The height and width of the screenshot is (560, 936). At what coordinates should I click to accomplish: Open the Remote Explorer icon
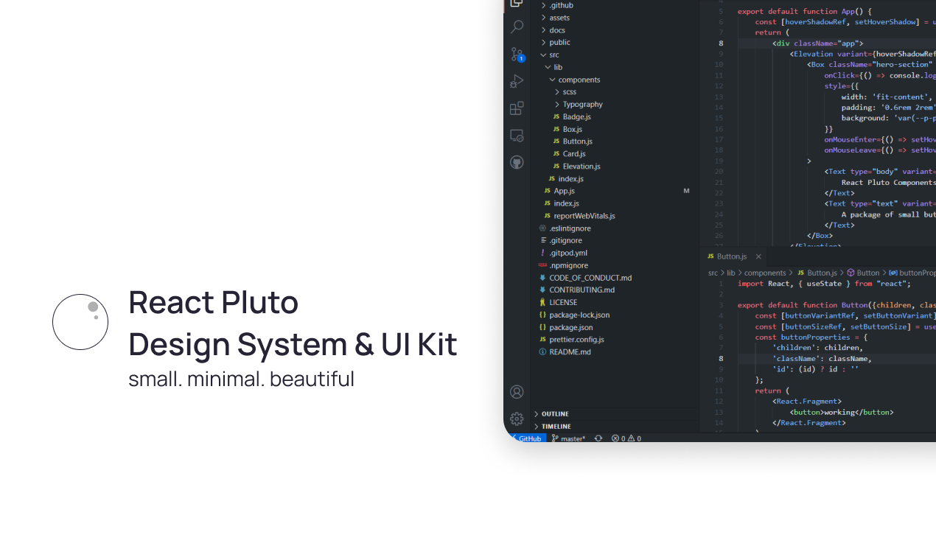coord(517,136)
